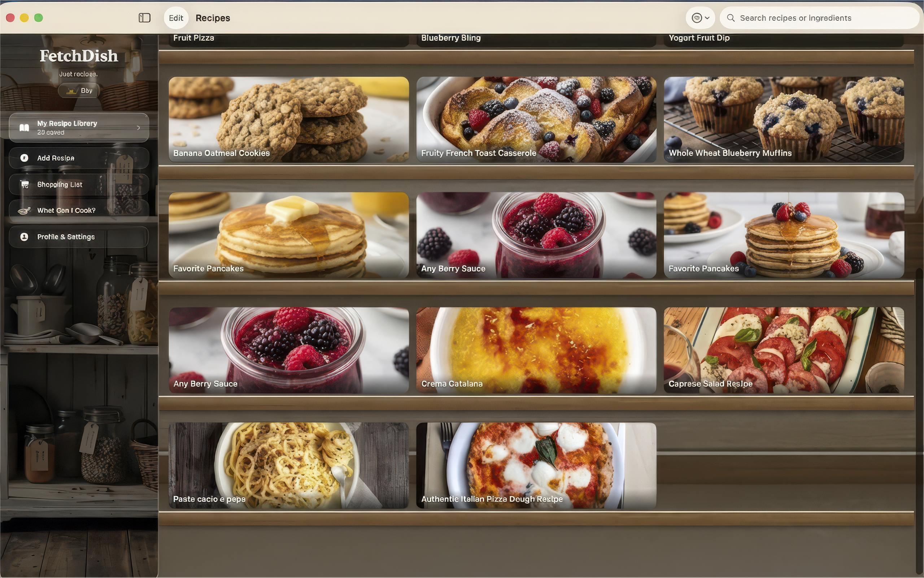
Task: Expand My Recipe Library with its chevron
Action: click(x=139, y=128)
